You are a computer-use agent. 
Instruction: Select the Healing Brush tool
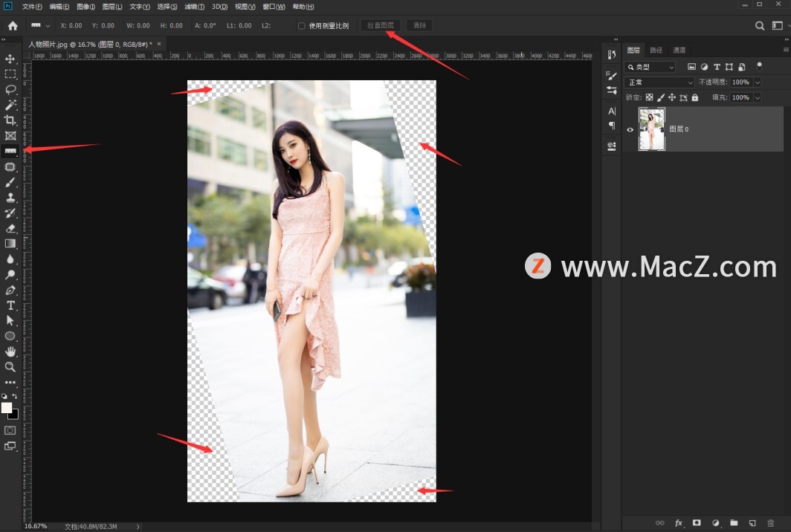tap(10, 166)
